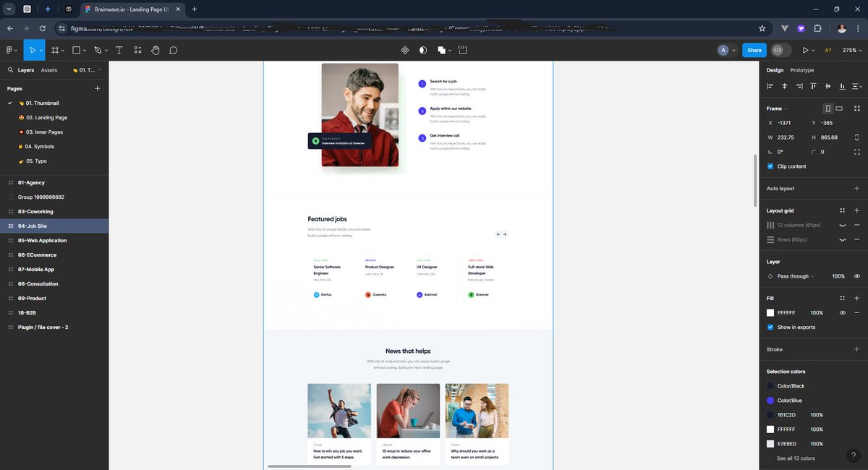Screen dimensions: 868x470
Task: Open avatar A multiplayer dropdown
Action: pyautogui.click(x=727, y=50)
